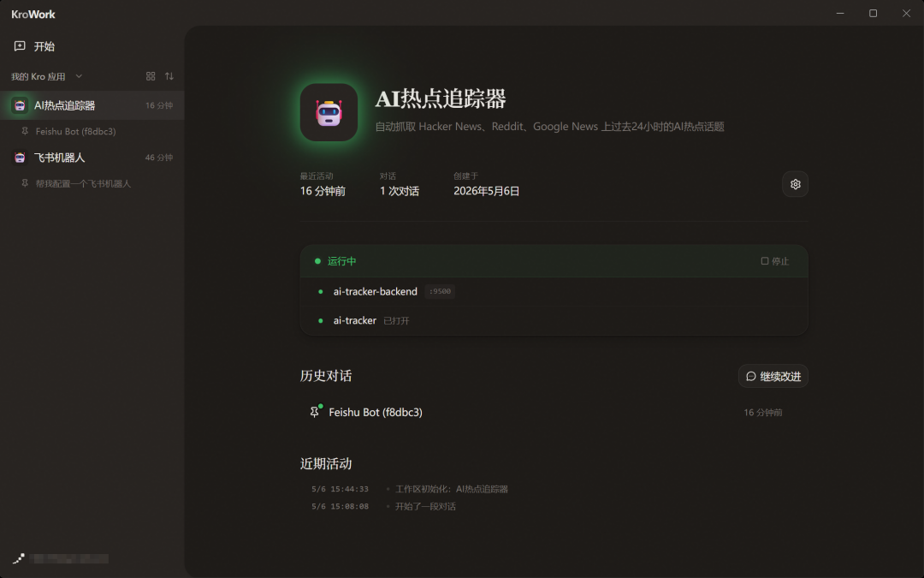This screenshot has height=578, width=924.
Task: Click the KroWork title logo
Action: 33,15
